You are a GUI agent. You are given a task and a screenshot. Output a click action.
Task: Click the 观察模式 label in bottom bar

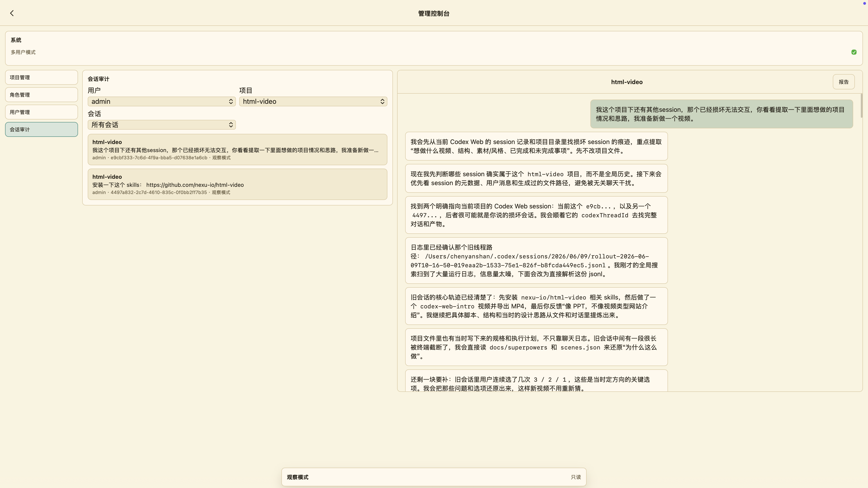coord(298,477)
